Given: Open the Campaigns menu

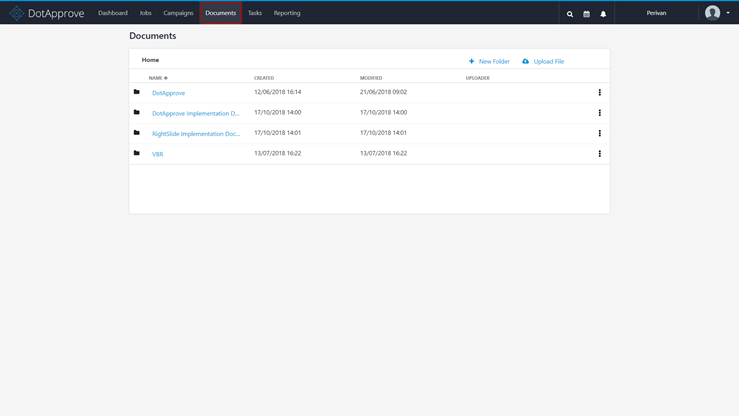Looking at the screenshot, I should (178, 13).
